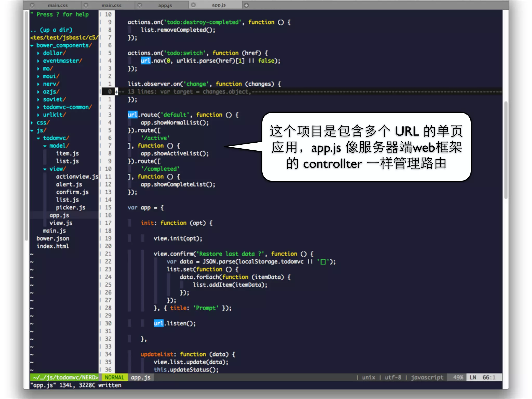Click the highlighted 'url' before .route('default'

point(132,115)
